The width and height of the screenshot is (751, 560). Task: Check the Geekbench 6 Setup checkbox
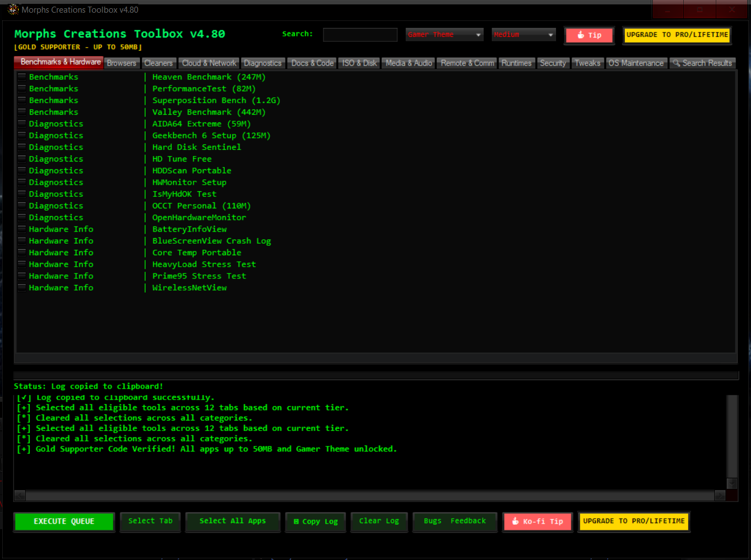click(x=22, y=135)
